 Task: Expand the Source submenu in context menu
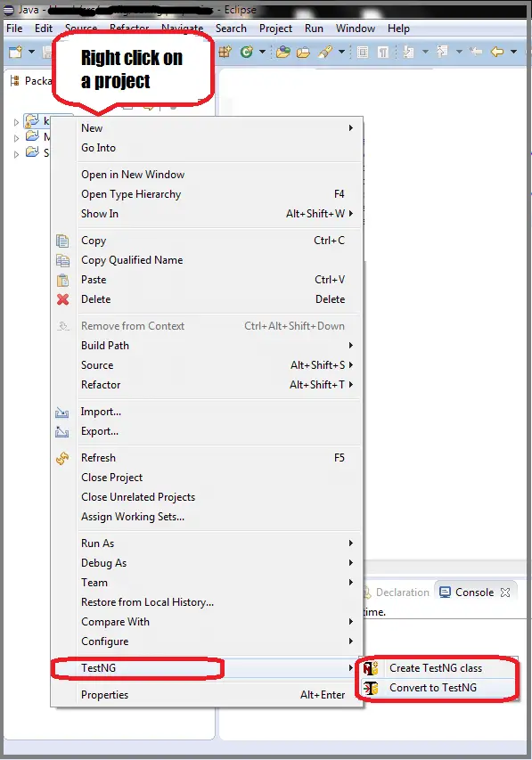[207, 365]
